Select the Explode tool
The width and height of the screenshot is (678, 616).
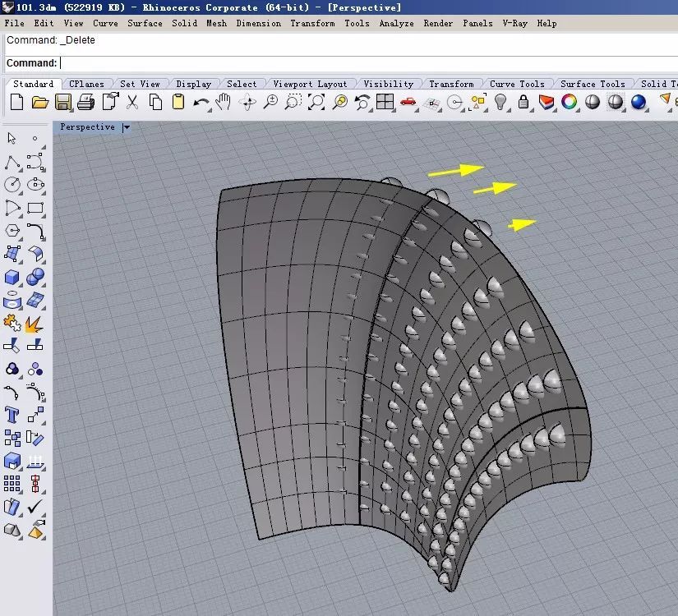click(x=35, y=324)
